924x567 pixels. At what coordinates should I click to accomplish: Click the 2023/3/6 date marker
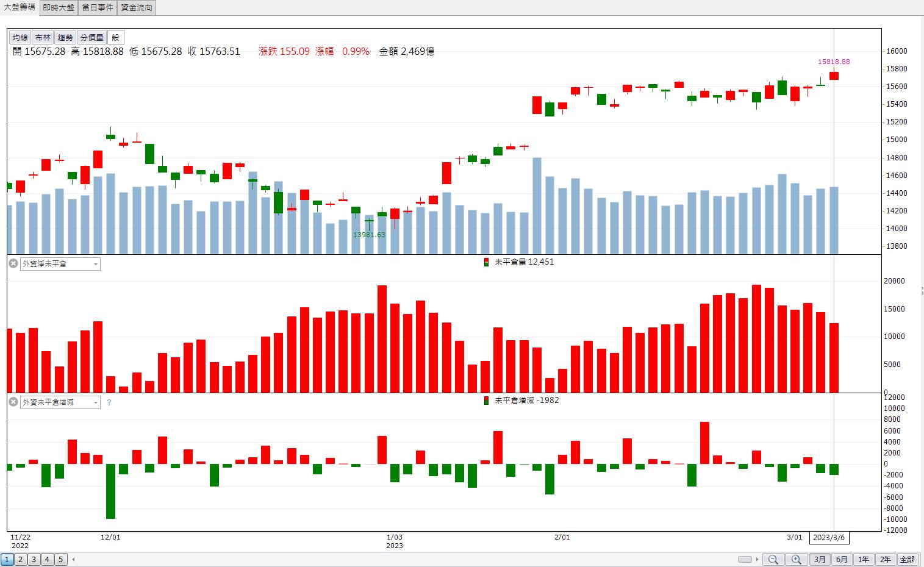click(829, 537)
